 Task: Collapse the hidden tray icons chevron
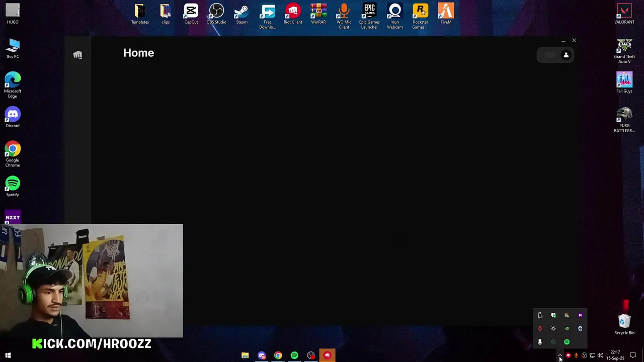560,355
